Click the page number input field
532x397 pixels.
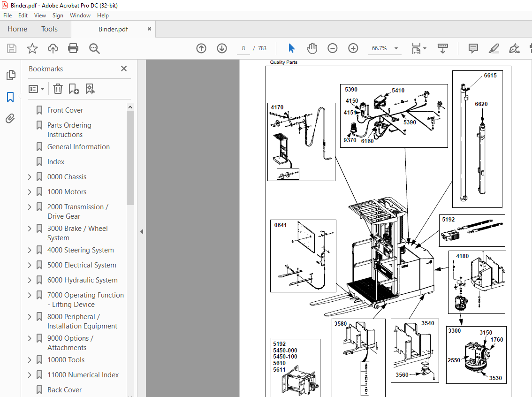(243, 48)
